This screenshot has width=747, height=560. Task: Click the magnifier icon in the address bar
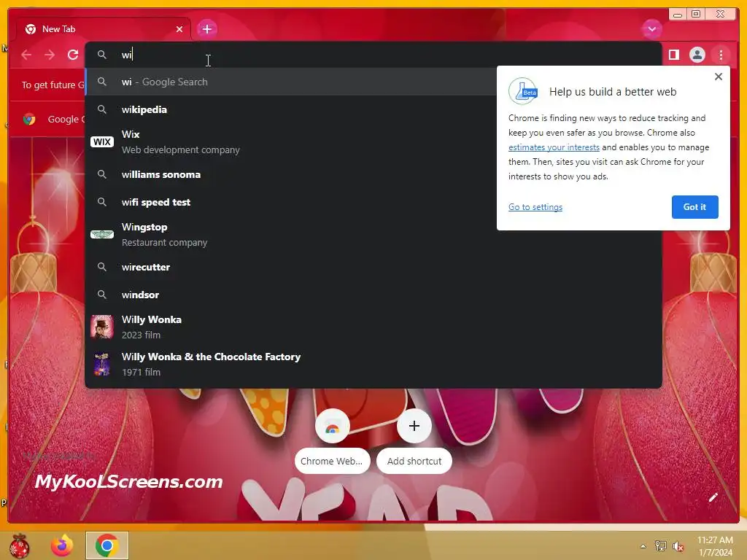pos(102,55)
